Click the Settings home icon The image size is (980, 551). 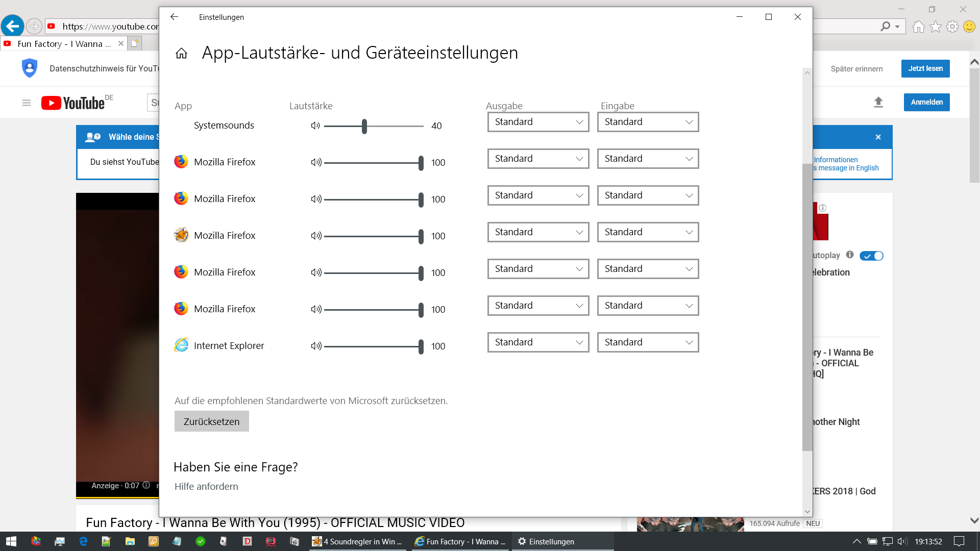[181, 53]
